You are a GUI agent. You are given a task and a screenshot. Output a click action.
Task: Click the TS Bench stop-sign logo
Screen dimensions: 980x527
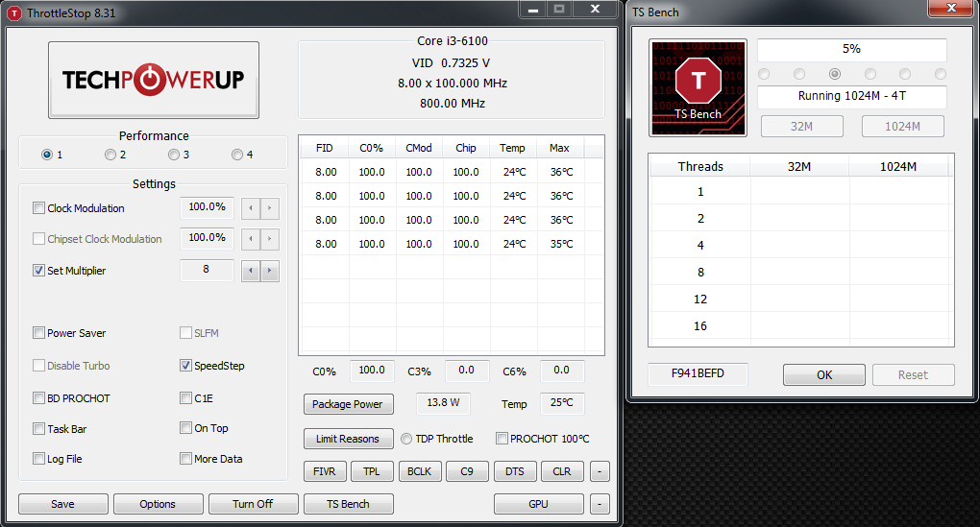(x=698, y=87)
